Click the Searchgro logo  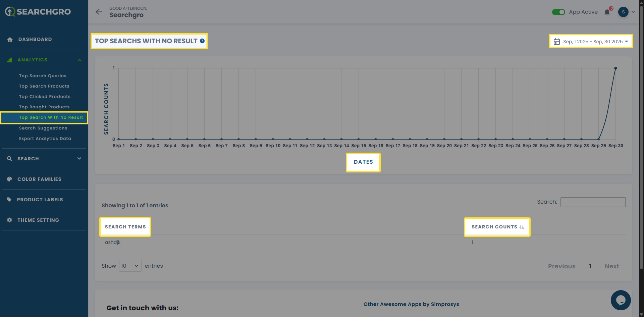click(x=38, y=12)
